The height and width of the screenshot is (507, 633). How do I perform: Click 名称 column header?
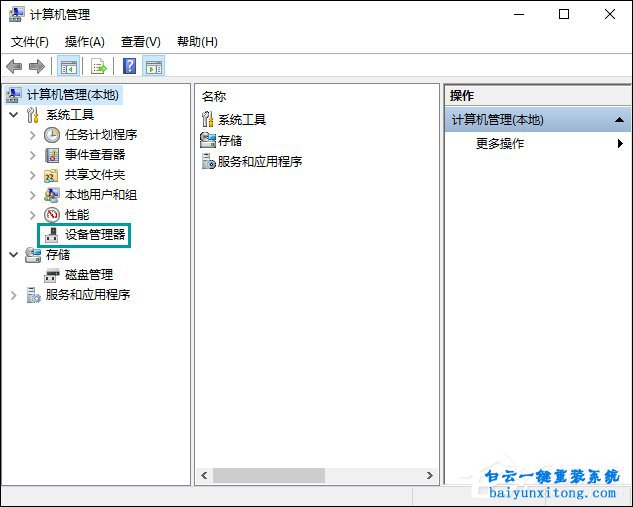(x=214, y=96)
